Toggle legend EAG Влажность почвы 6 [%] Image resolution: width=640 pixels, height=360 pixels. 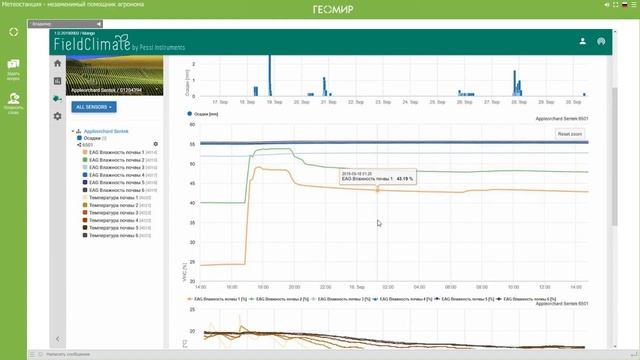click(x=526, y=299)
